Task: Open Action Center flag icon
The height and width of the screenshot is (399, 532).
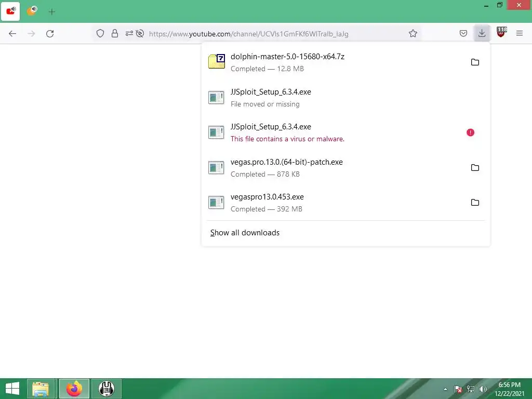Action: click(x=458, y=389)
